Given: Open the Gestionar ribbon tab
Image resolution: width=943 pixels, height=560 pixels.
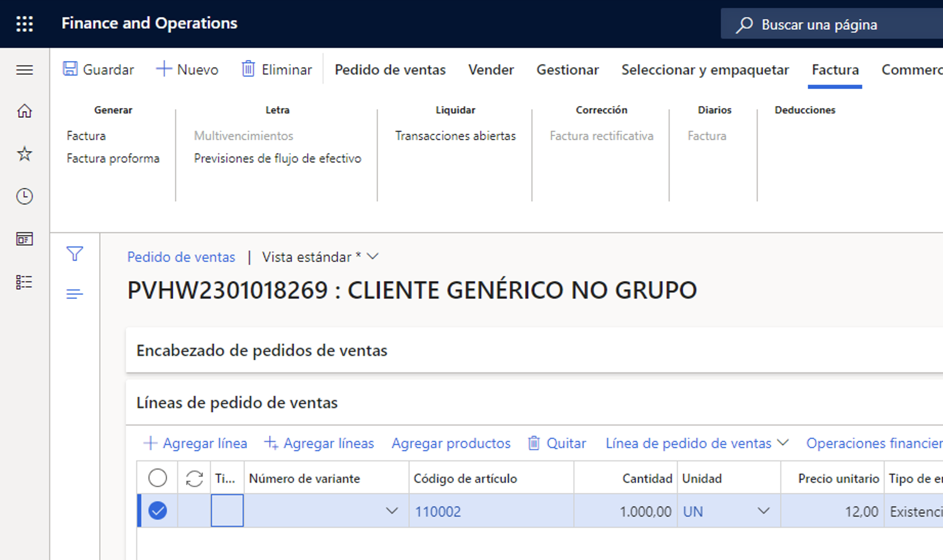Looking at the screenshot, I should [567, 69].
